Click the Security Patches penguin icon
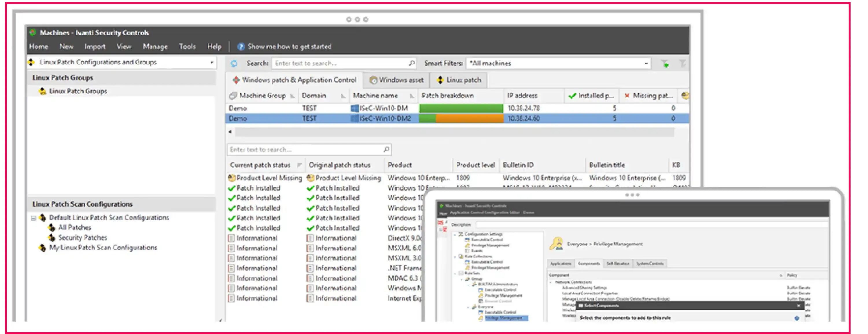The image size is (868, 334). click(x=51, y=238)
